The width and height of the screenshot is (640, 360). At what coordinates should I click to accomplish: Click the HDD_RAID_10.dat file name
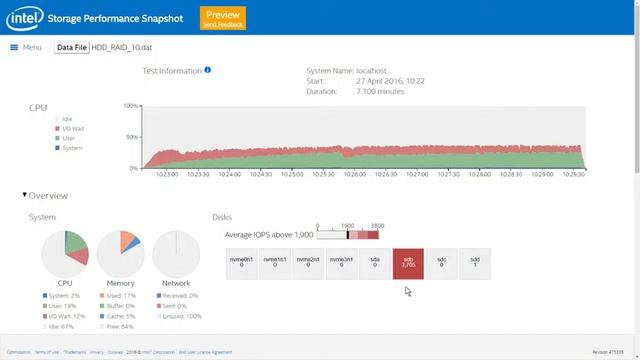[122, 47]
